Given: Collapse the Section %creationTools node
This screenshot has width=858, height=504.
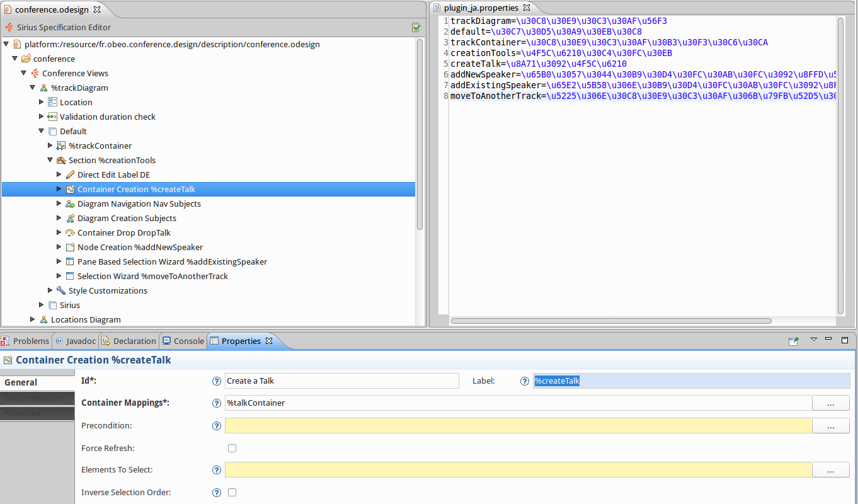Looking at the screenshot, I should pos(50,160).
